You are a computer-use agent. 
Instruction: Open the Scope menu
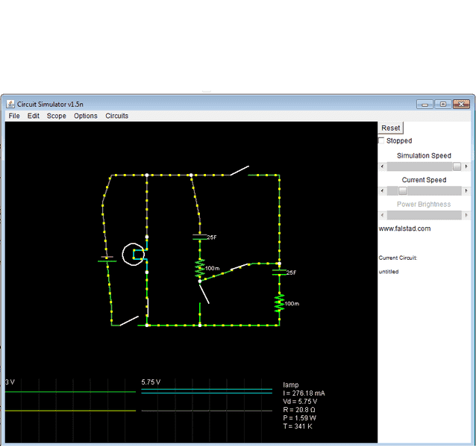[x=57, y=116]
